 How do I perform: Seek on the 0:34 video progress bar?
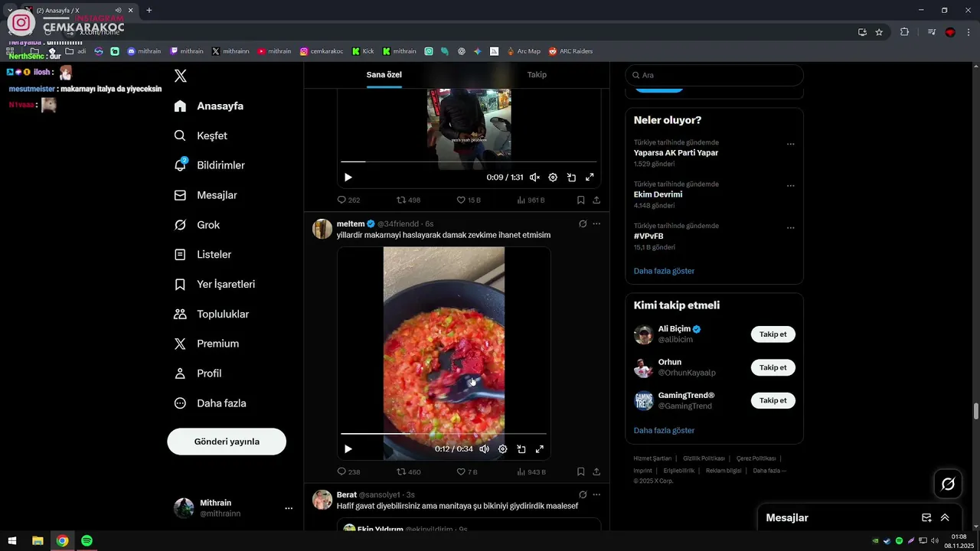[x=443, y=433]
